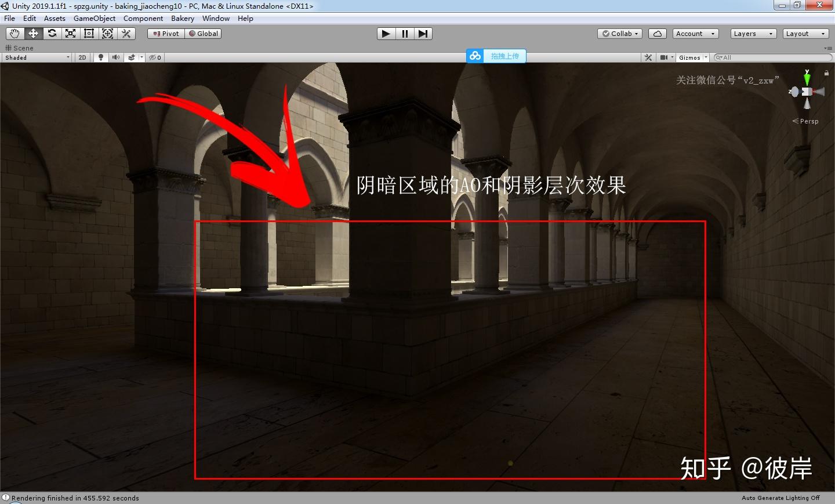This screenshot has height=504, width=835.
Task: Toggle Global handle rotation
Action: coord(204,34)
